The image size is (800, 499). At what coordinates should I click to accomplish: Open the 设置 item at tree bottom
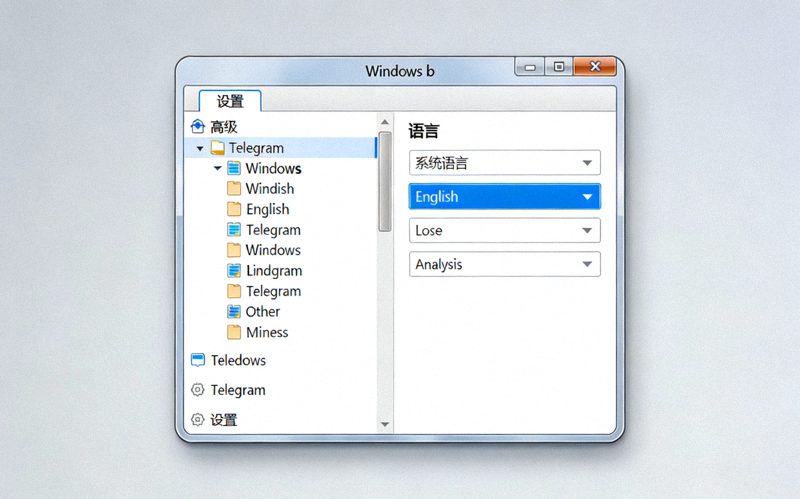(224, 420)
